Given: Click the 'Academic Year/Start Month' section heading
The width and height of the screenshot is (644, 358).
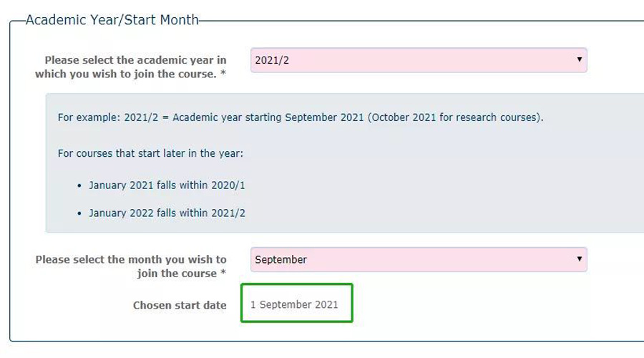Looking at the screenshot, I should (112, 20).
